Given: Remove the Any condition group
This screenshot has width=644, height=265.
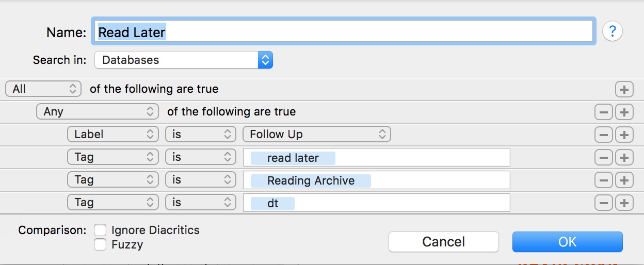Looking at the screenshot, I should (x=603, y=112).
